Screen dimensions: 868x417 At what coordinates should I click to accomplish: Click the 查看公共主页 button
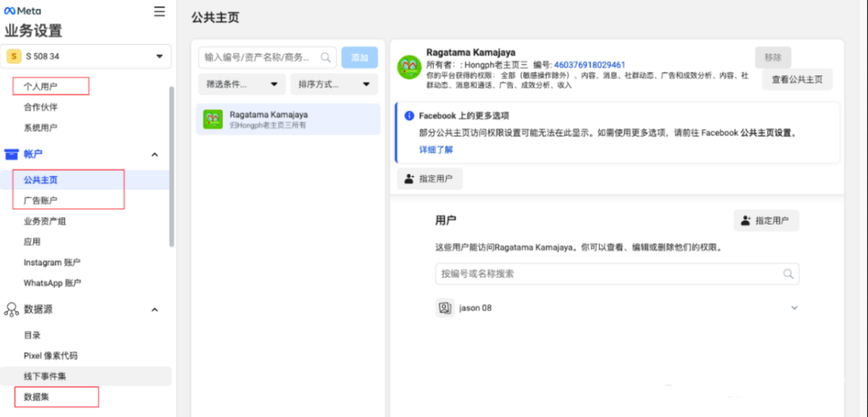coord(797,79)
